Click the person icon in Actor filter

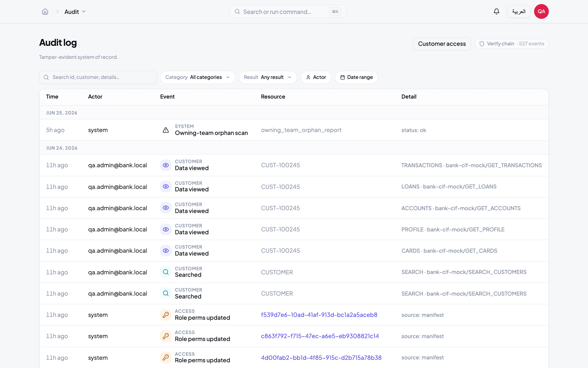pos(308,77)
